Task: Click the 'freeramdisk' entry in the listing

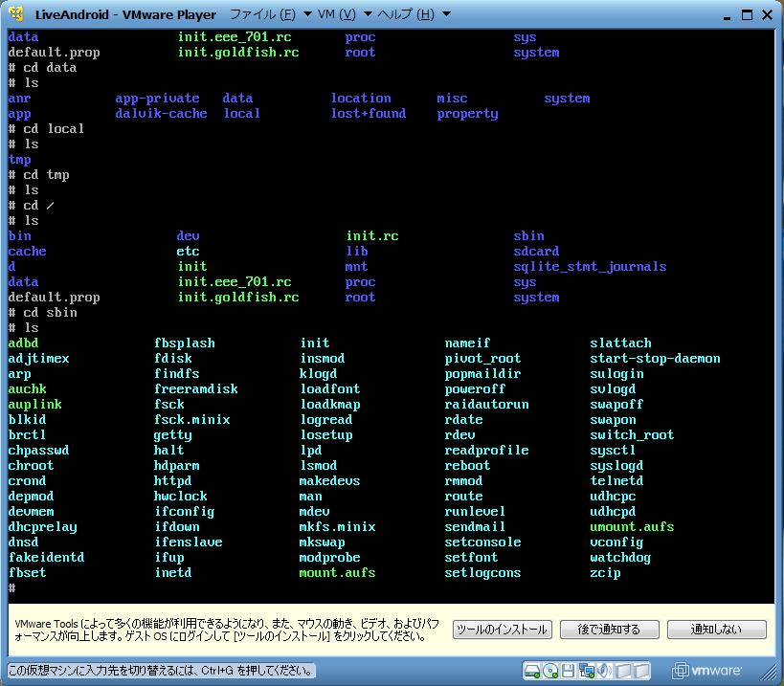Action: pos(196,389)
